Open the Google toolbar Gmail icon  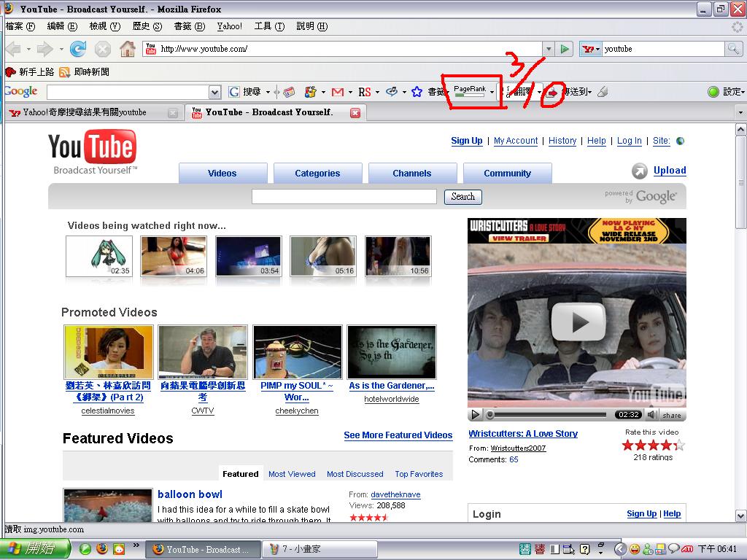(338, 92)
